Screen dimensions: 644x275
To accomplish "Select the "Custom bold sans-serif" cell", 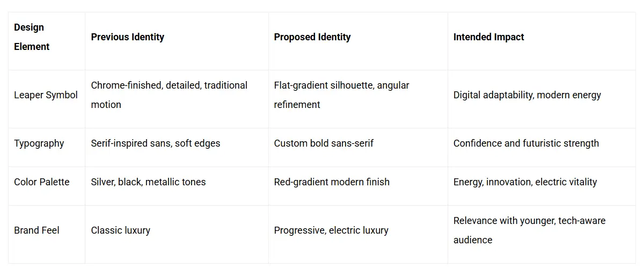I will pos(324,143).
